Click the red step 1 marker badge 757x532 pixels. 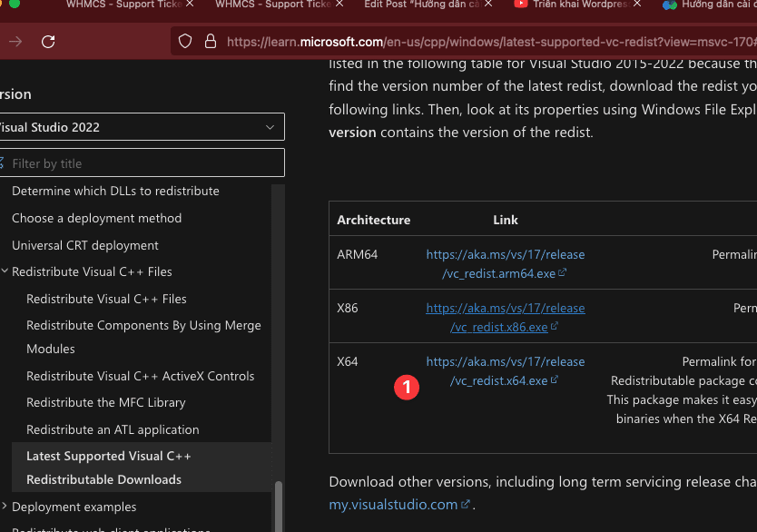click(407, 388)
